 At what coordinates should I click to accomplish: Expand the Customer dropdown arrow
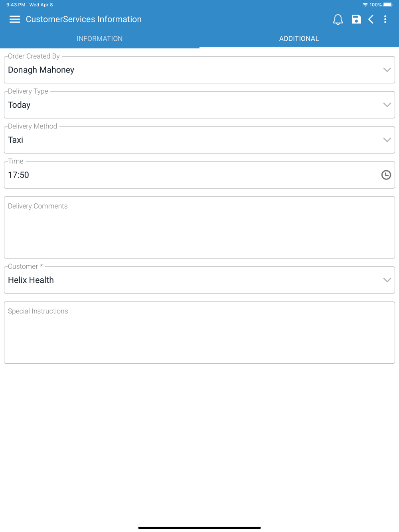tap(387, 280)
